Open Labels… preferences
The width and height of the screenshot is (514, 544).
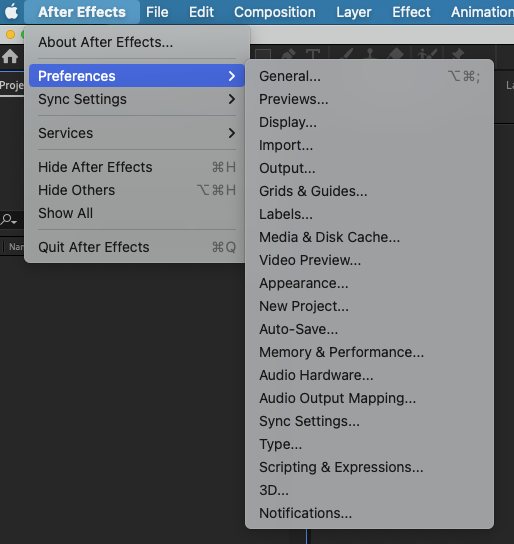tap(369, 214)
